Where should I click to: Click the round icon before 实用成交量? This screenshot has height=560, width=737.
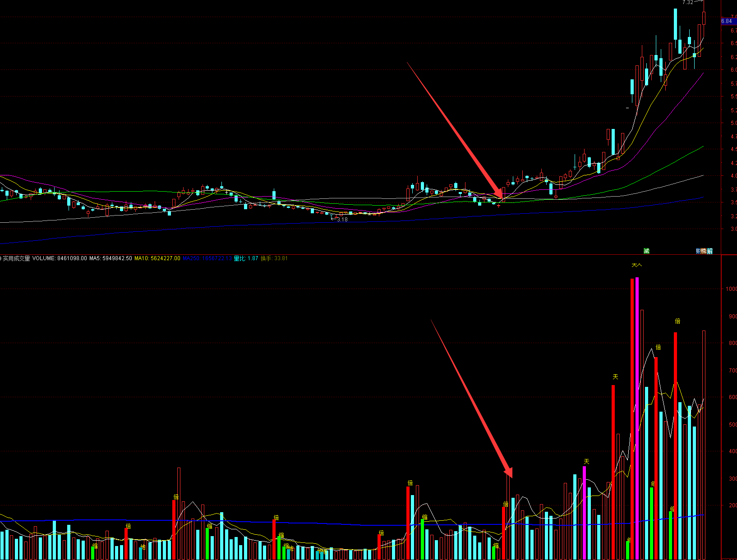1,258
